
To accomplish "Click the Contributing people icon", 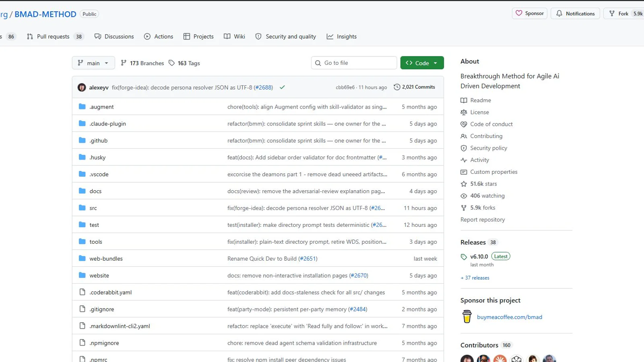I will tap(464, 136).
